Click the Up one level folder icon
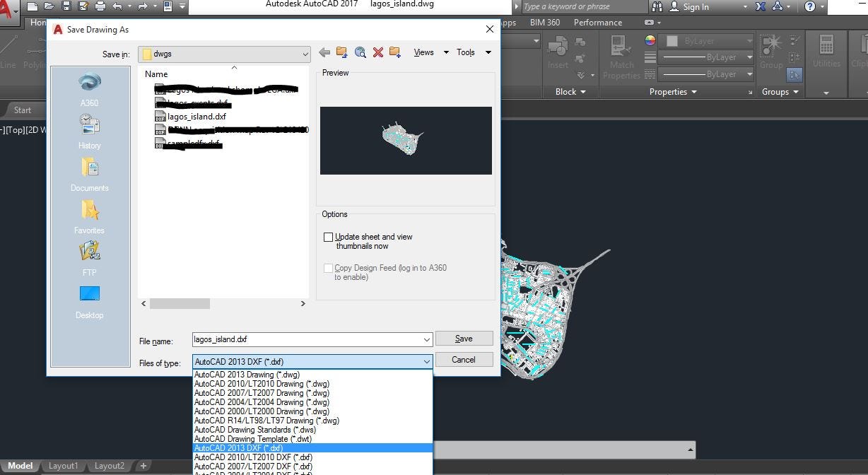868x475 pixels. click(342, 52)
